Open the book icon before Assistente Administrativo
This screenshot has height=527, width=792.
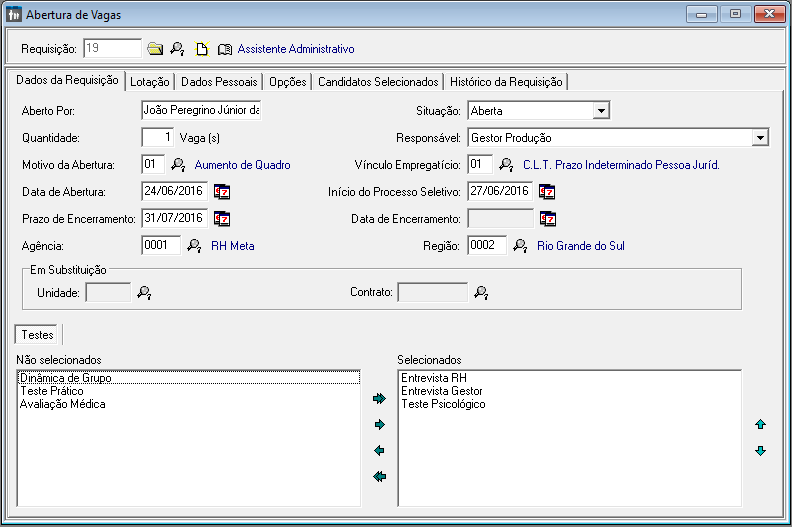pos(225,49)
